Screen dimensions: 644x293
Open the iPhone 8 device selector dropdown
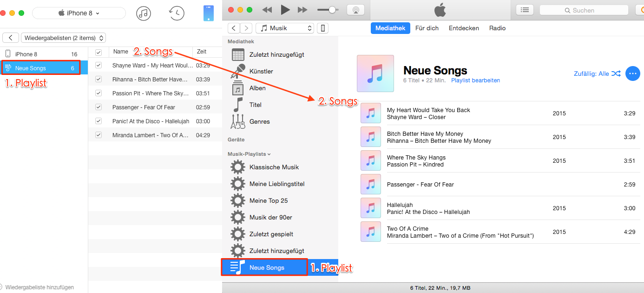(x=79, y=13)
